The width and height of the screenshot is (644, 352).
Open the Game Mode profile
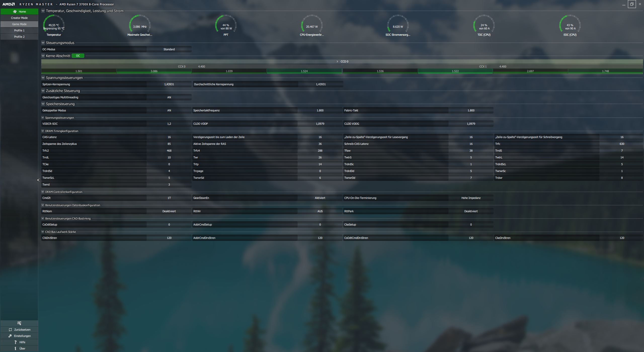point(19,24)
